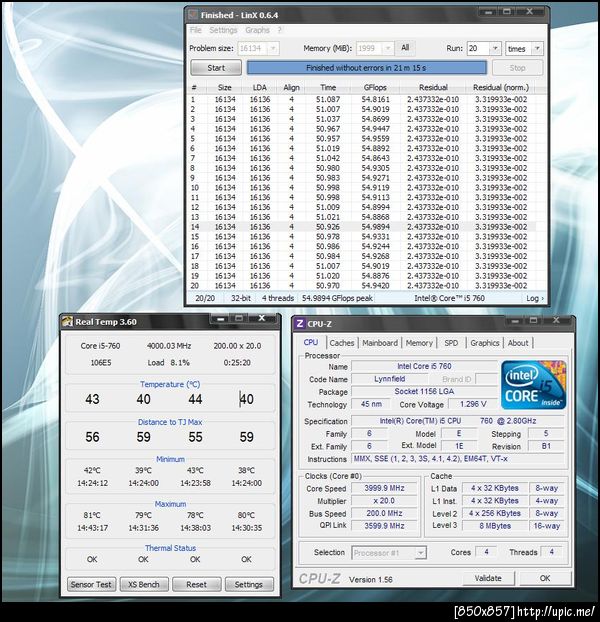Click the Level 3 8 MBytes cache field
Viewport: 600px width, 622px height.
pyautogui.click(x=495, y=526)
